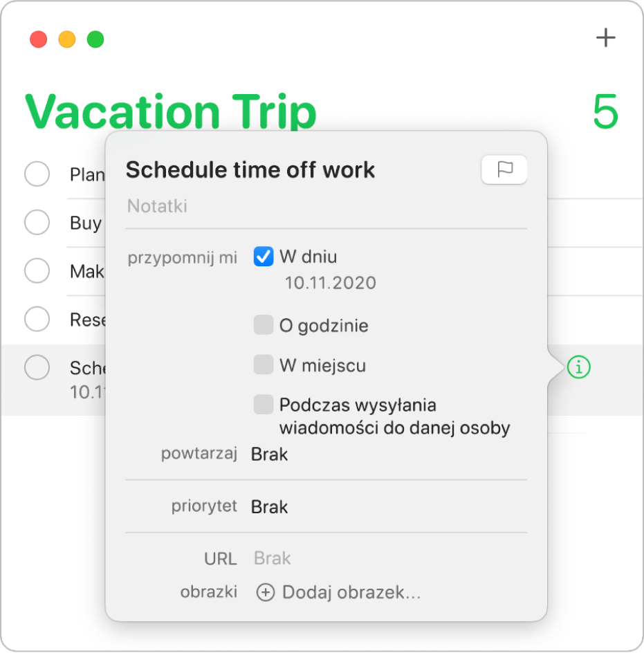Click the Schedule time off work title

pyautogui.click(x=250, y=169)
